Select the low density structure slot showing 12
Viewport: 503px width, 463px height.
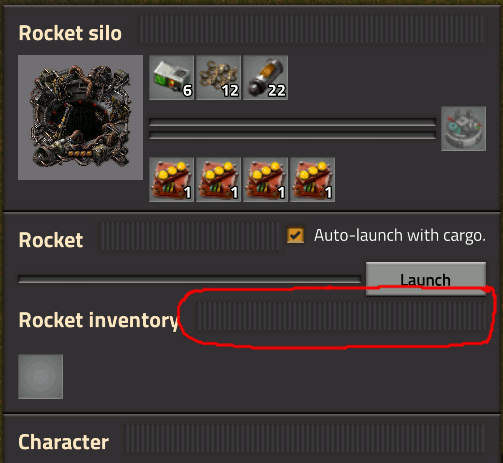(219, 78)
